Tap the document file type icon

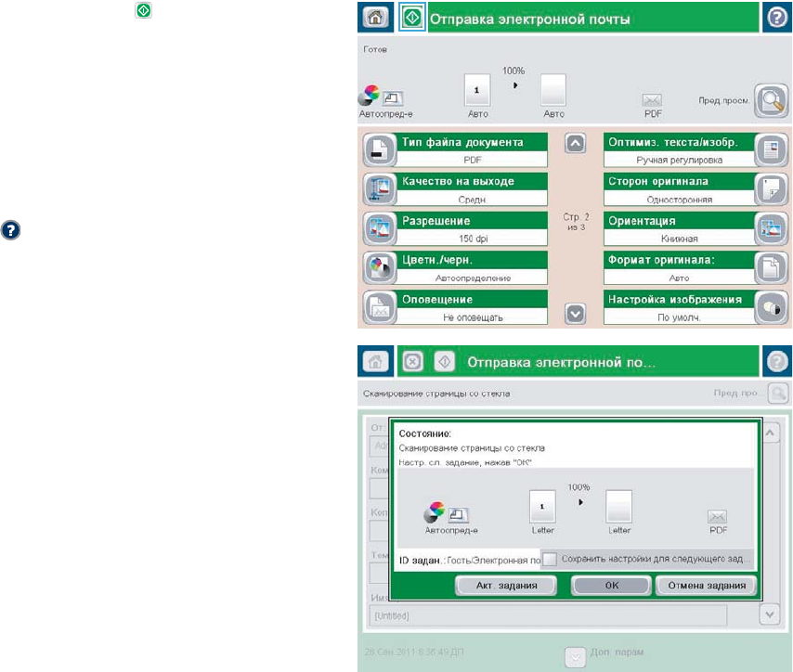(x=378, y=150)
